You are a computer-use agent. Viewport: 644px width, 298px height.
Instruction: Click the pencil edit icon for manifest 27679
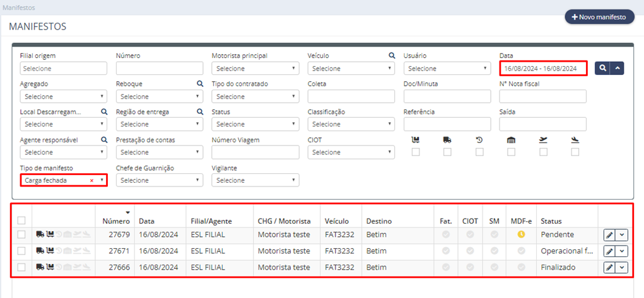tap(610, 235)
